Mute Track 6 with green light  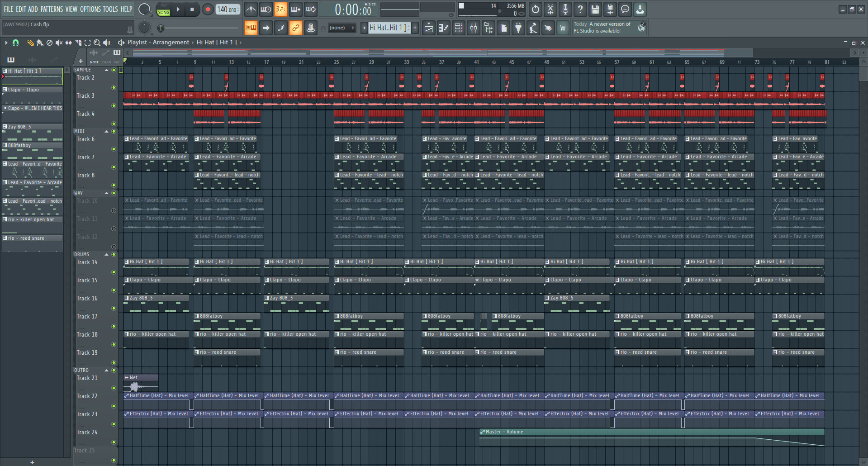[x=114, y=149]
